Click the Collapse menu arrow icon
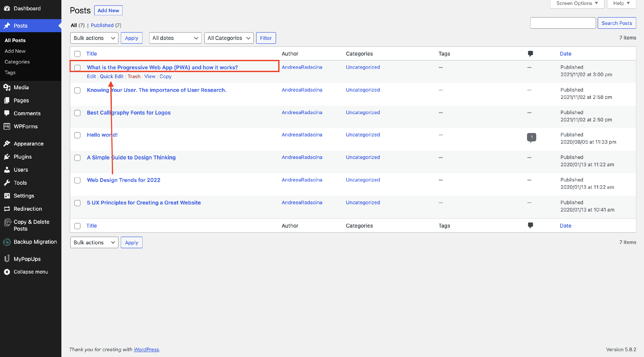This screenshot has width=644, height=357. pos(7,272)
